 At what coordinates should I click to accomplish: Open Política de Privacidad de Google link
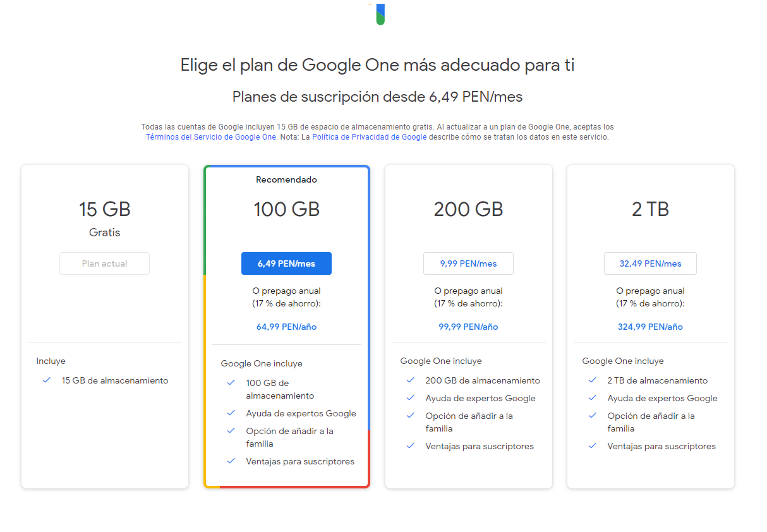point(369,137)
